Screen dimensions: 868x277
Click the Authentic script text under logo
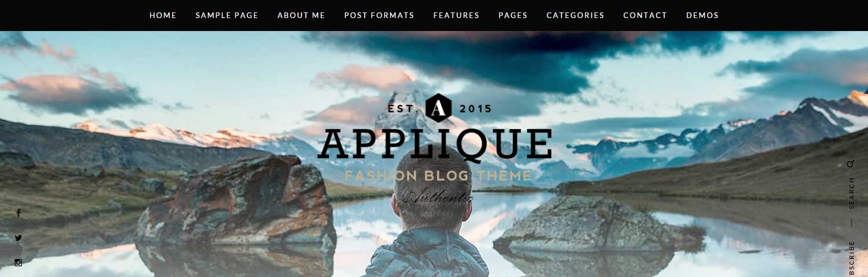point(438,197)
